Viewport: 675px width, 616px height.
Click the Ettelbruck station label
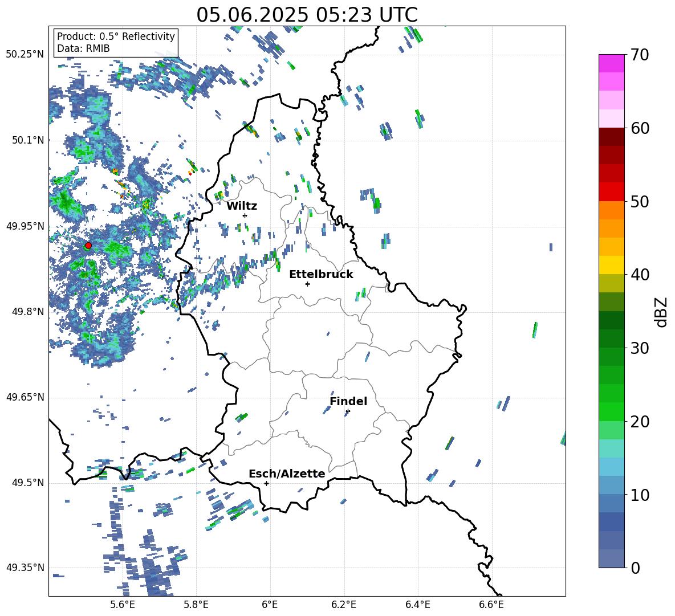pos(321,275)
